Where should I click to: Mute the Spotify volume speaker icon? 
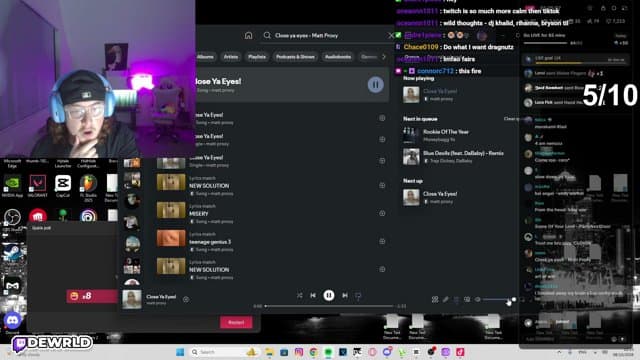click(x=478, y=300)
